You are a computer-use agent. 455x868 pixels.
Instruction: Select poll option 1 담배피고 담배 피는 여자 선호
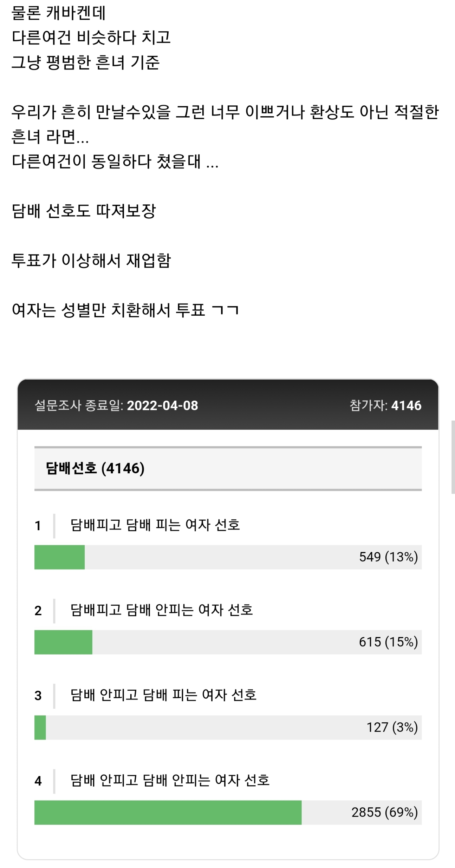coord(155,525)
